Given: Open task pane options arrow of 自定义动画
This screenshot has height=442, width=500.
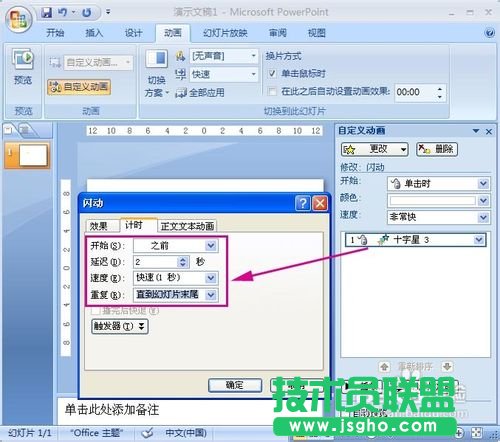Looking at the screenshot, I should click(476, 131).
